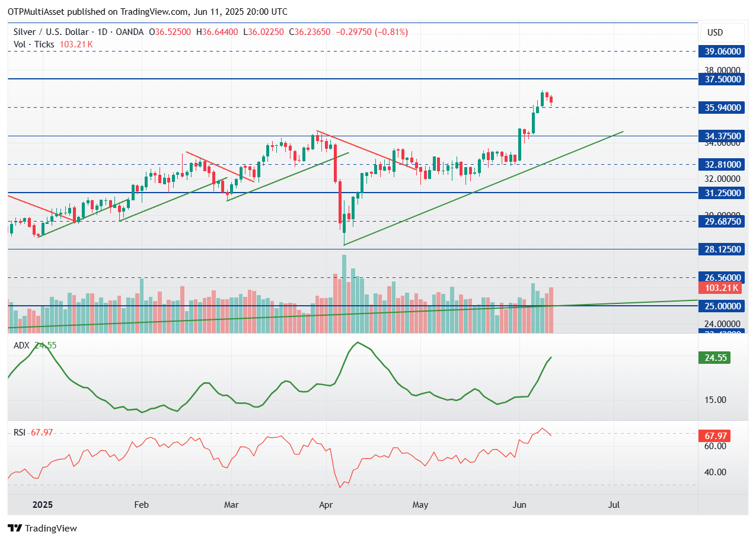Click the 35.94000 price level label
Screen dimensions: 756x541
(722, 107)
